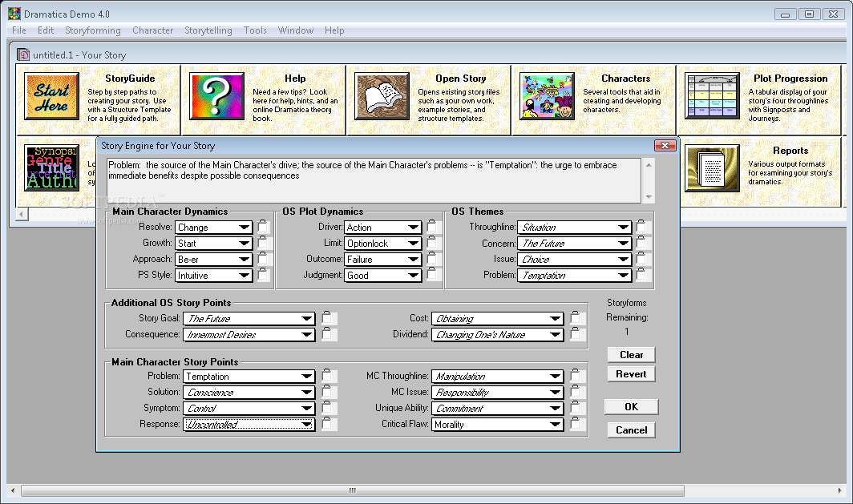The width and height of the screenshot is (853, 504).
Task: Toggle the lock next to Cost
Action: [x=575, y=317]
